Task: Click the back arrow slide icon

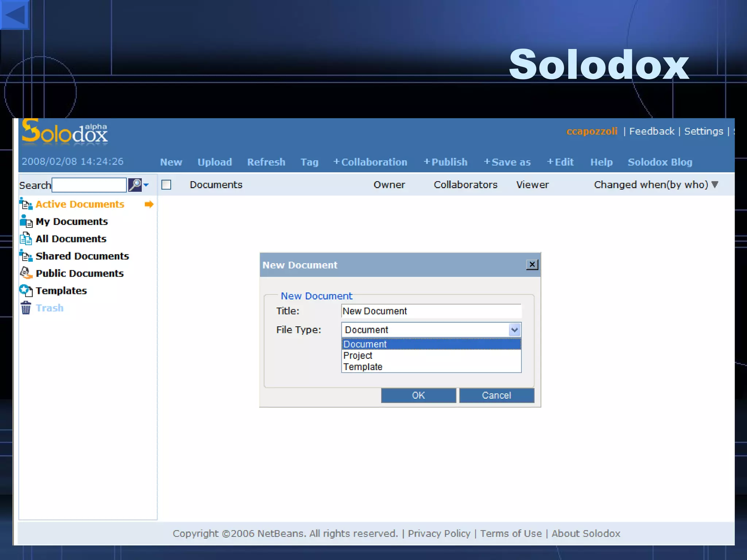Action: (x=15, y=15)
